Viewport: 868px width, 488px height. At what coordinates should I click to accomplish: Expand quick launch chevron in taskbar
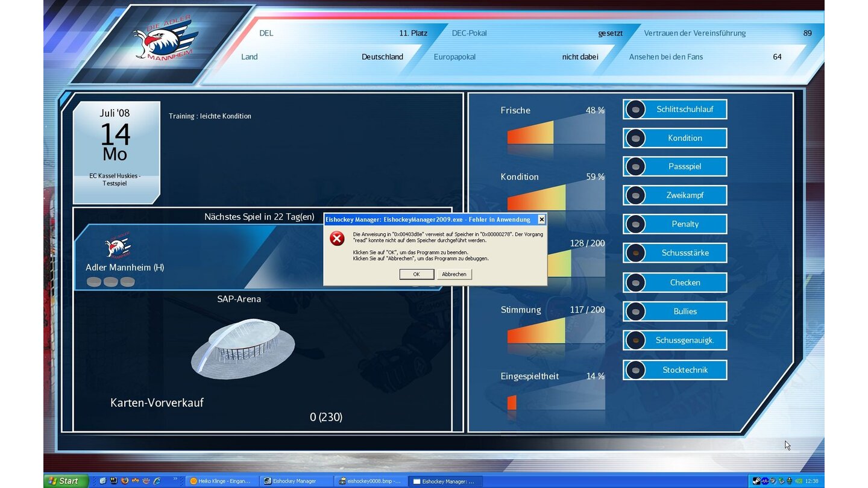point(175,479)
